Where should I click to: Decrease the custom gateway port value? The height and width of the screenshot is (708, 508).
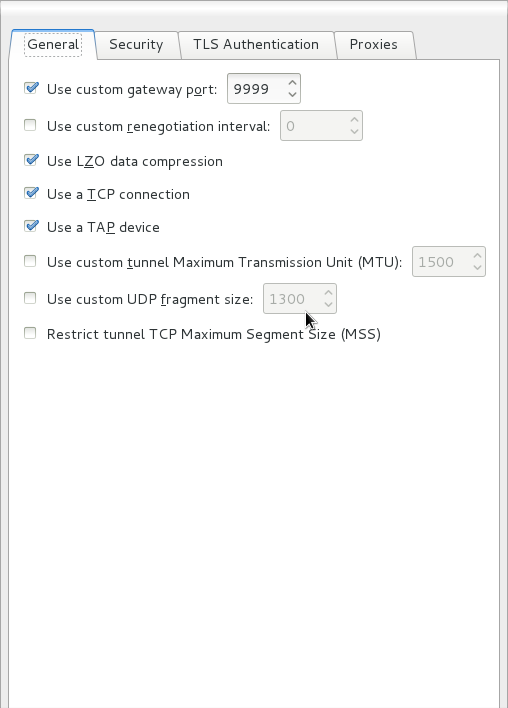[x=292, y=95]
